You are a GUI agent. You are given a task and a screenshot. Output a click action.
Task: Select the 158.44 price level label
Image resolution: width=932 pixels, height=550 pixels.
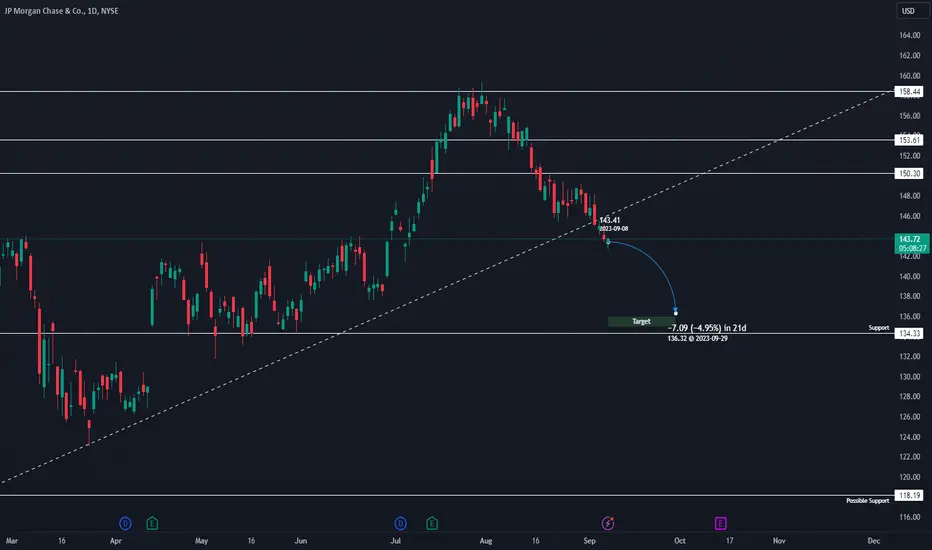coord(909,92)
